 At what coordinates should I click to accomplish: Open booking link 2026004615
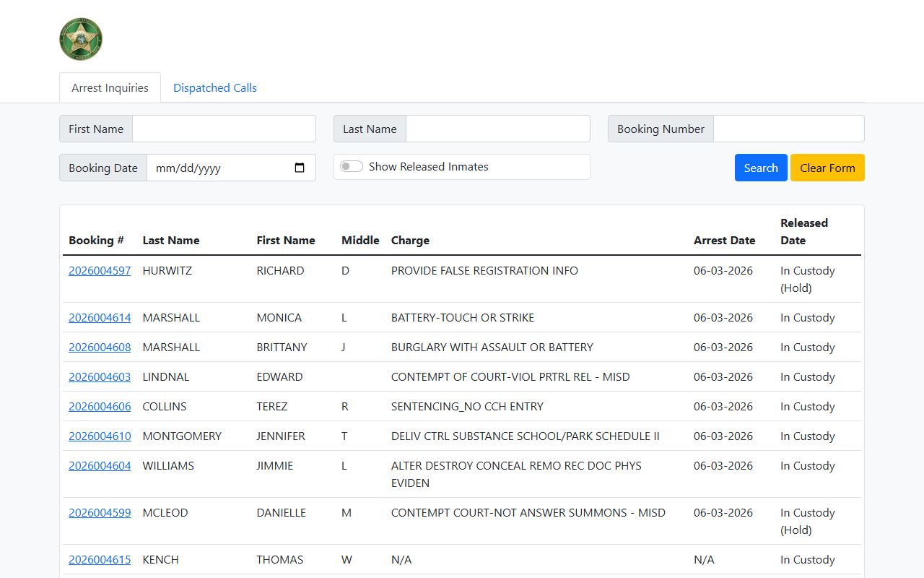tap(100, 559)
